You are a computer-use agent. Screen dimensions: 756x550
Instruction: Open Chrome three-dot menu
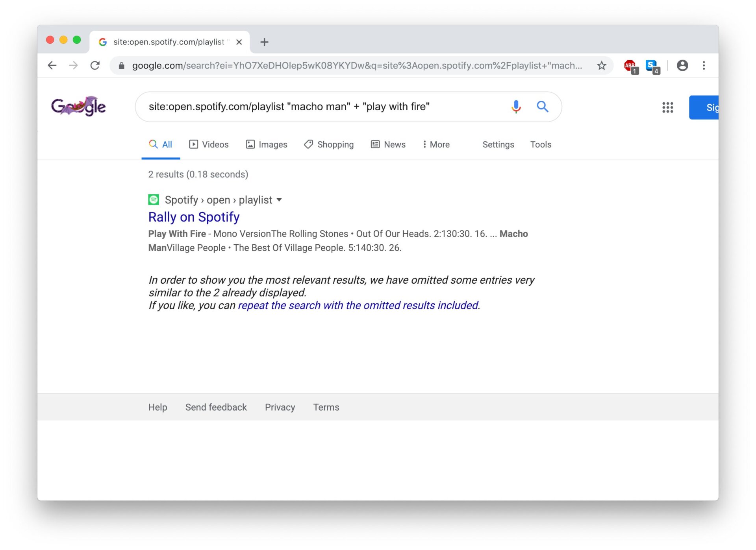[x=704, y=65]
